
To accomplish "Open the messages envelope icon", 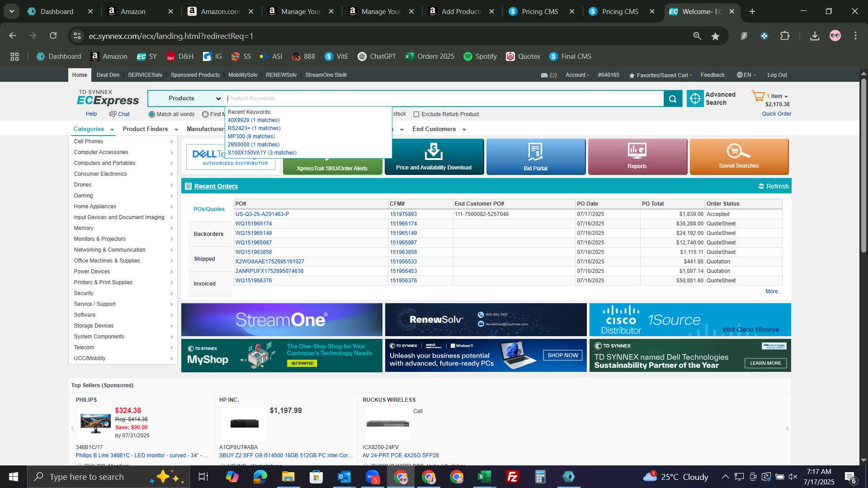I will [544, 75].
